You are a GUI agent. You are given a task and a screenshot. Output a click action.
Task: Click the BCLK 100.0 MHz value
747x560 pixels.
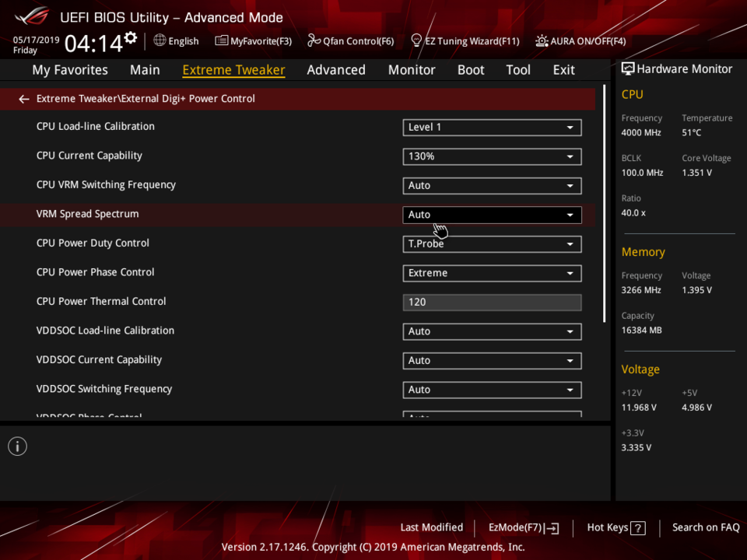642,173
